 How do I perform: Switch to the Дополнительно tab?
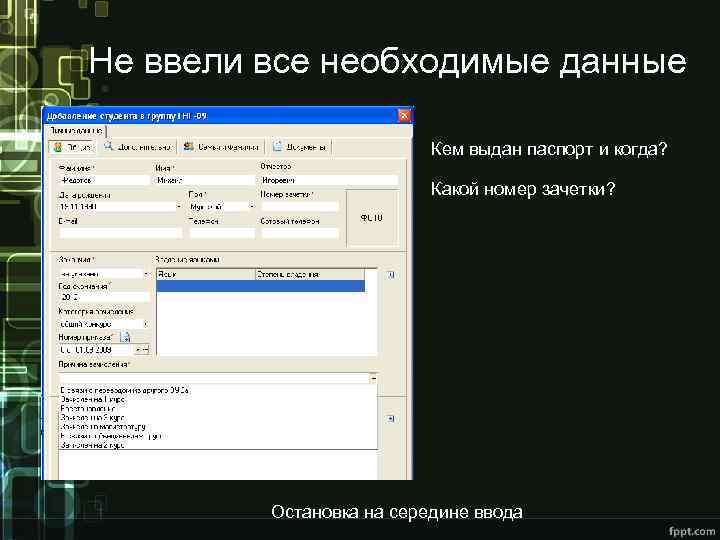pyautogui.click(x=138, y=147)
